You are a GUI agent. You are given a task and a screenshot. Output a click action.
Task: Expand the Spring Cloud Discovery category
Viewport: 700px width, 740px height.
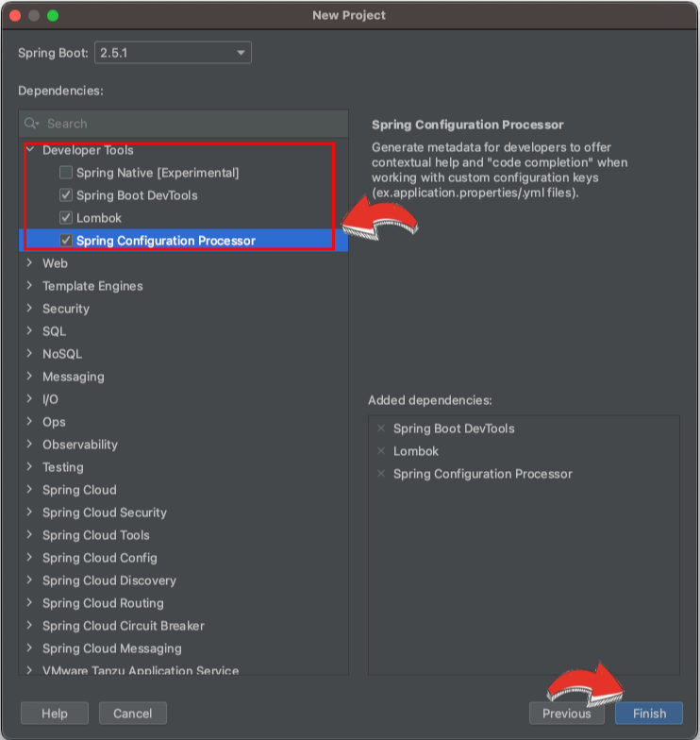(x=30, y=580)
